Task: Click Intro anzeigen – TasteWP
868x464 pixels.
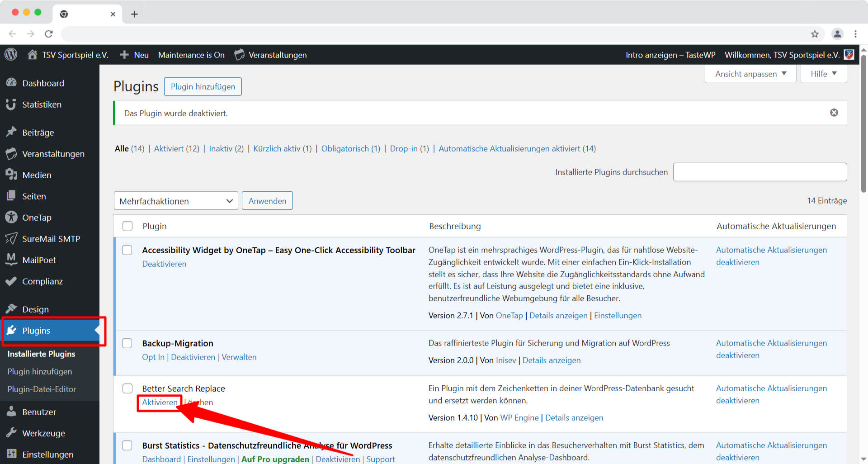Action: (x=670, y=55)
